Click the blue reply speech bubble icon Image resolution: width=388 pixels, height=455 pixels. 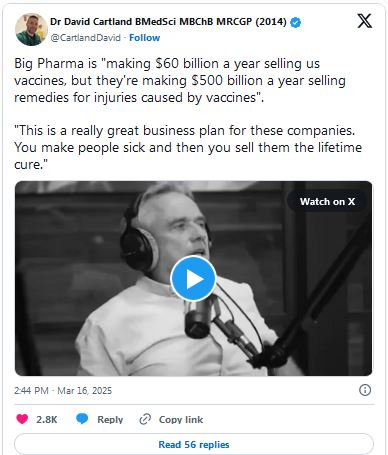[82, 419]
